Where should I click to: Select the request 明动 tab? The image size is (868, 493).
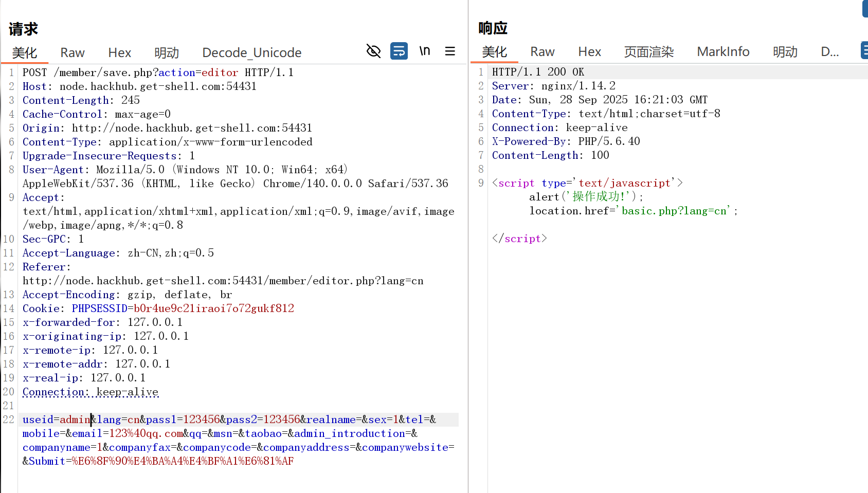pyautogui.click(x=167, y=52)
